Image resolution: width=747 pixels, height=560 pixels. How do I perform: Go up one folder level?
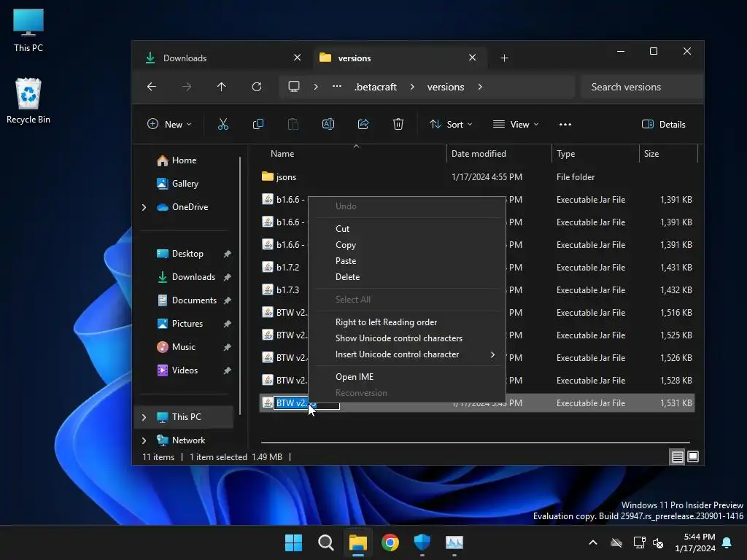click(222, 87)
